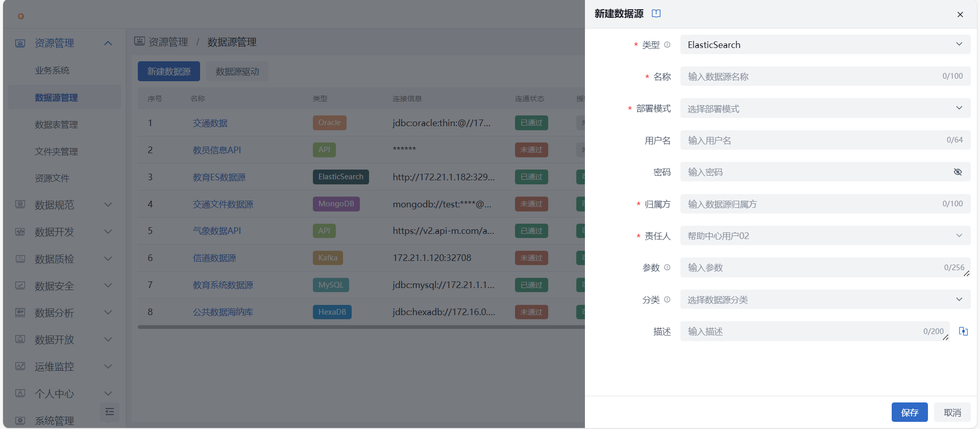Screen dimensions: 980x429
Task: Click the info icon next to 分类 label
Action: 667,299
